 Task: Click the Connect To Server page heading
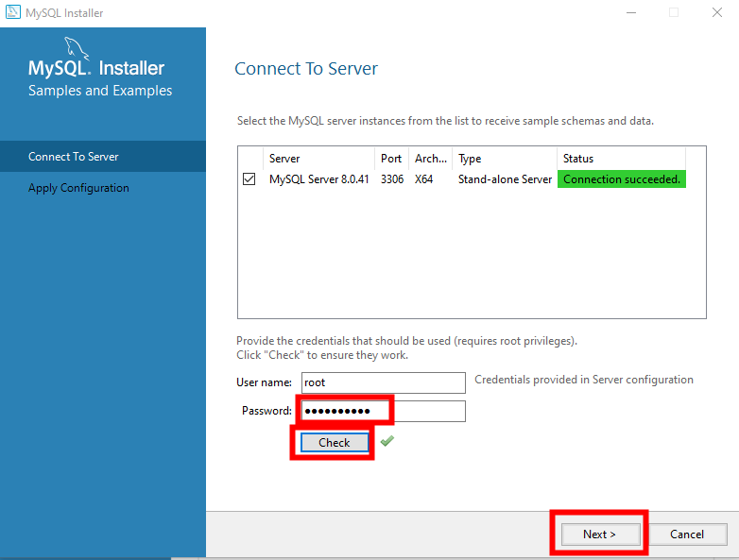306,69
